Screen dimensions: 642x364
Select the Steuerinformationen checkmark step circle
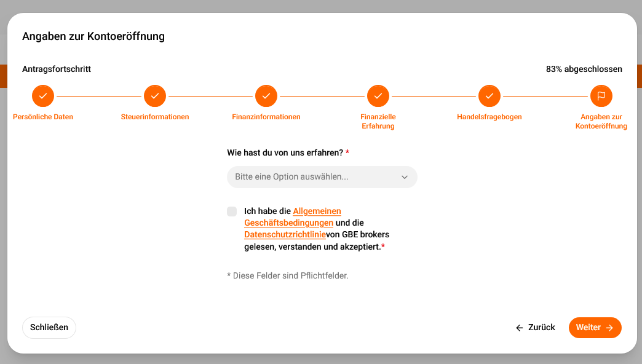(155, 96)
